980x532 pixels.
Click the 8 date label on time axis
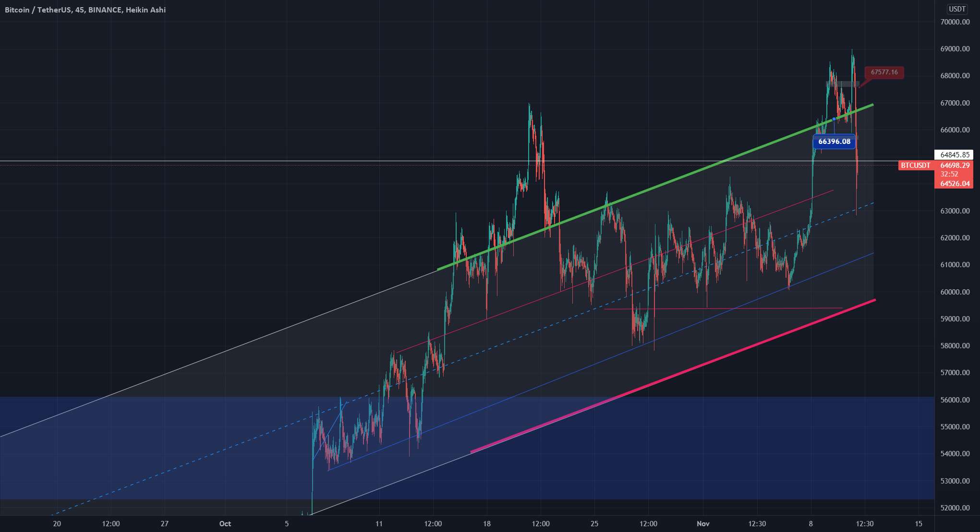pyautogui.click(x=811, y=524)
